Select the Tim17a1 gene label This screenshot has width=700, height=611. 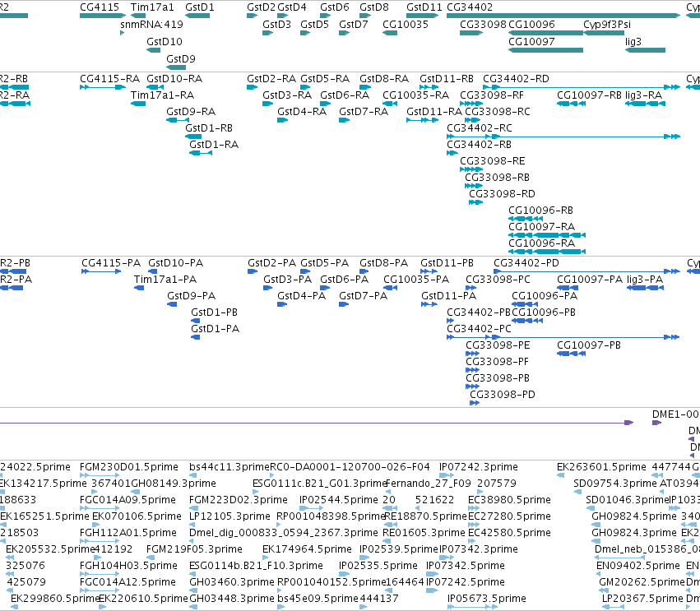[x=152, y=7]
